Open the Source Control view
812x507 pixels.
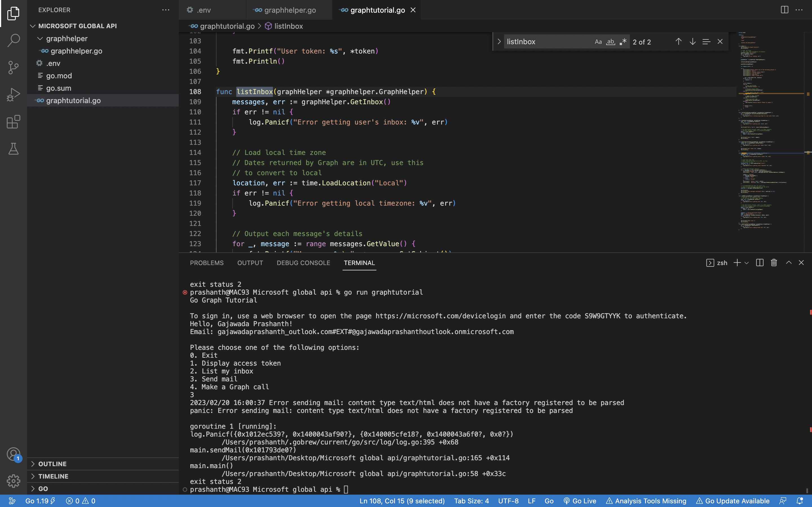(x=14, y=67)
